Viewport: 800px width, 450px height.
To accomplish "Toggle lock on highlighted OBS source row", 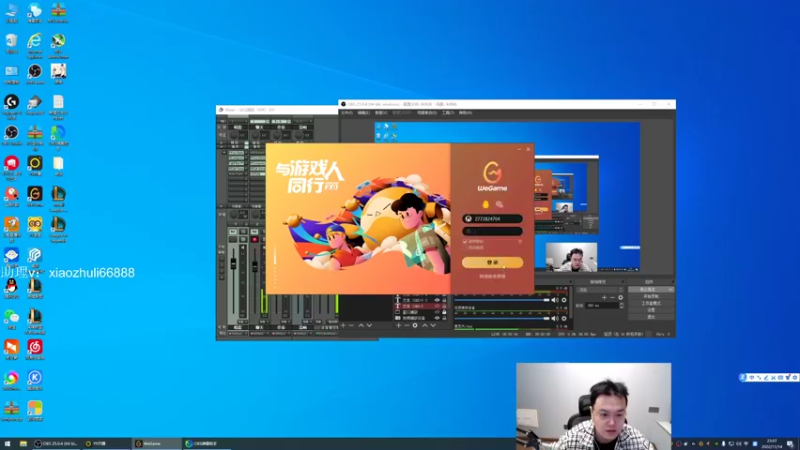I will click(x=444, y=306).
